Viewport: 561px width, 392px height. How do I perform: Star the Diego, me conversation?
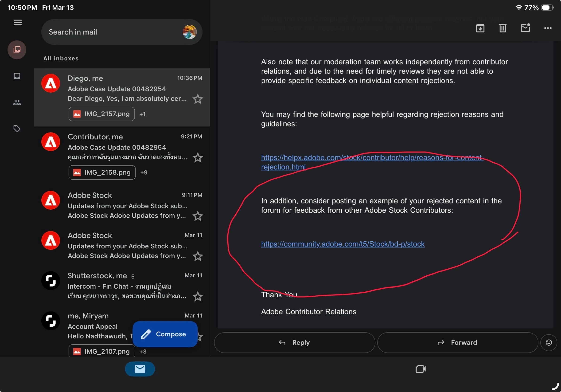pyautogui.click(x=197, y=99)
